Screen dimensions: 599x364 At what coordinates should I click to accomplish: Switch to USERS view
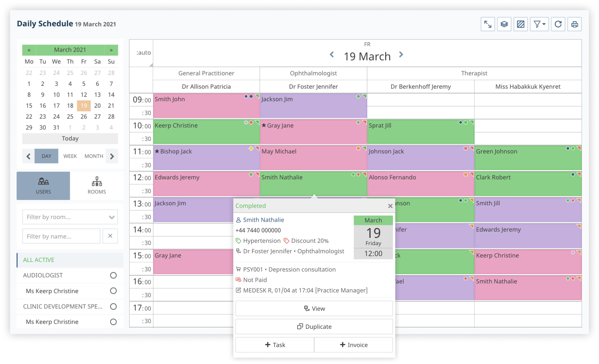click(43, 186)
